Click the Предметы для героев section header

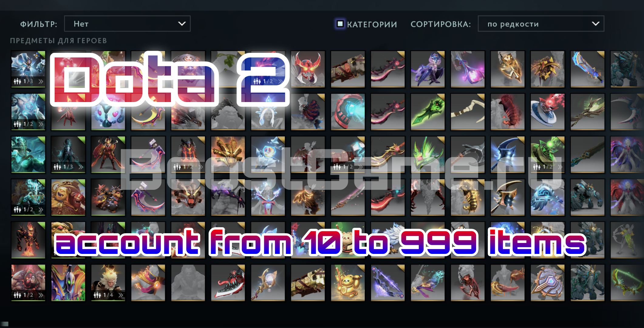tap(59, 41)
